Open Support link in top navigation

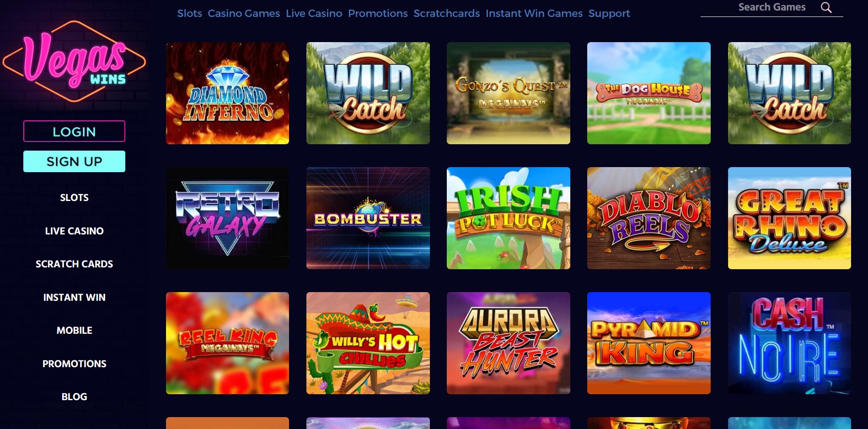[x=609, y=13]
